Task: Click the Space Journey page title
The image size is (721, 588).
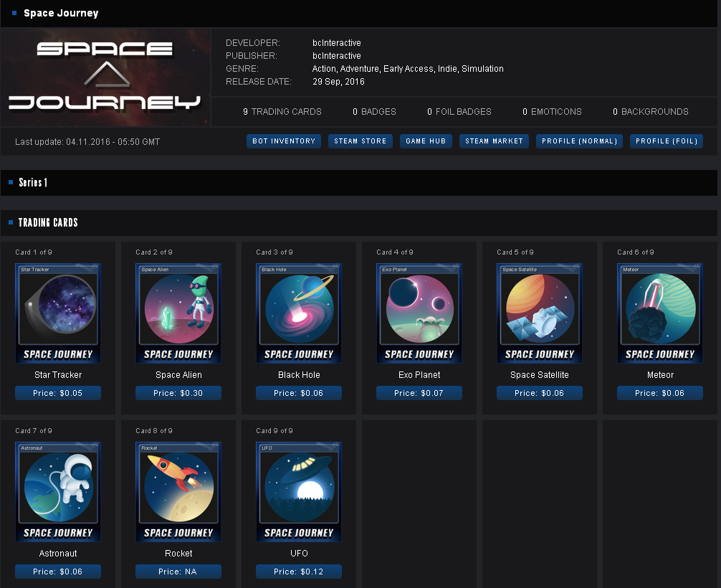Action: coord(61,13)
